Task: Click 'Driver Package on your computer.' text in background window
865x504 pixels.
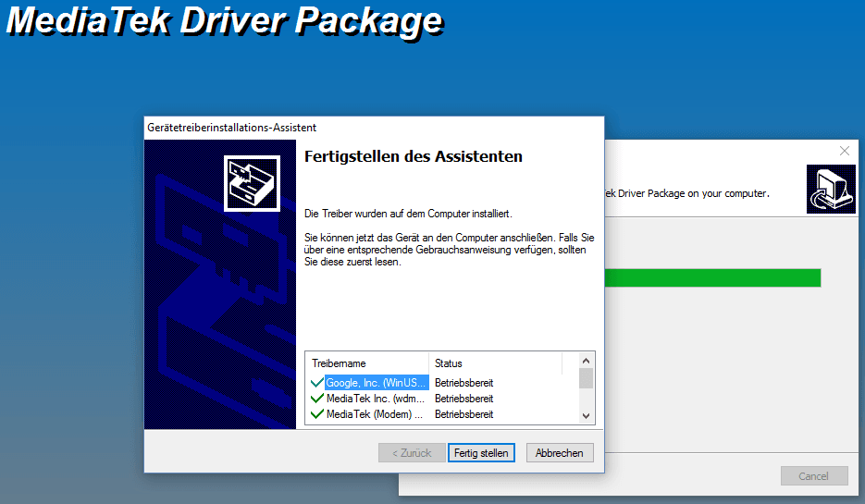Action: click(x=694, y=193)
